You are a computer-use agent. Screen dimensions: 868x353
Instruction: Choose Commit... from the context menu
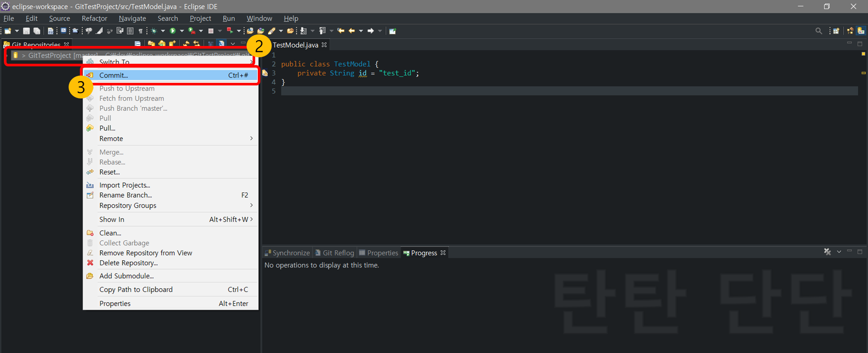[x=171, y=75]
